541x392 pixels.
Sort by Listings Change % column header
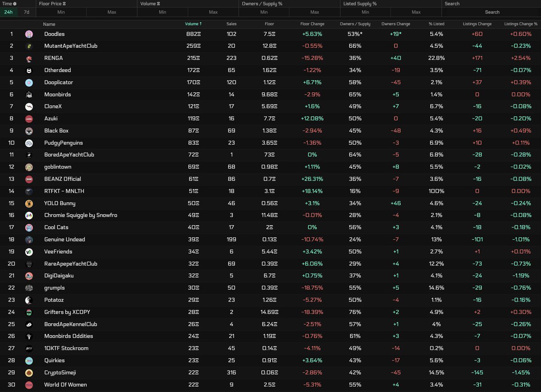tap(521, 24)
